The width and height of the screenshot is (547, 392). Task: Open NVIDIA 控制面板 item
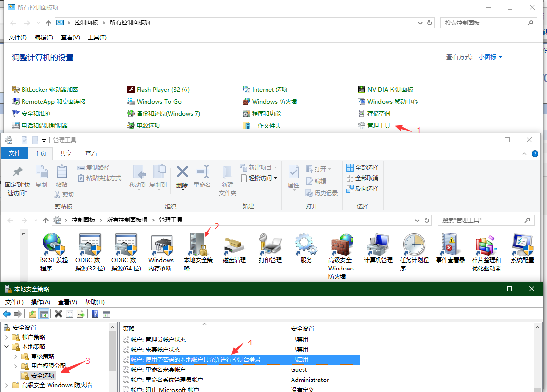(386, 90)
